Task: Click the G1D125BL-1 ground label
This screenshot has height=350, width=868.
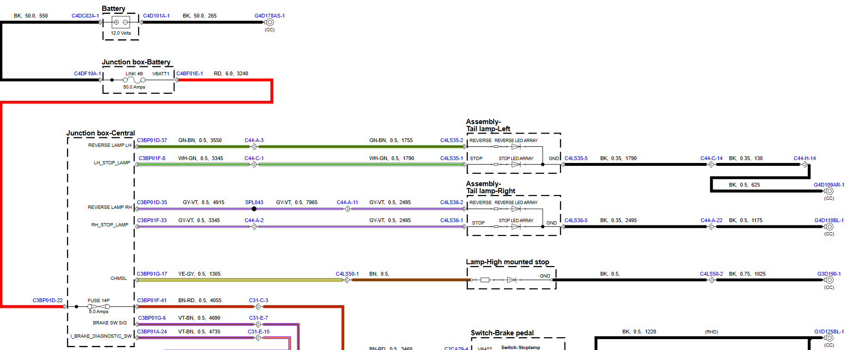Action: point(829,332)
